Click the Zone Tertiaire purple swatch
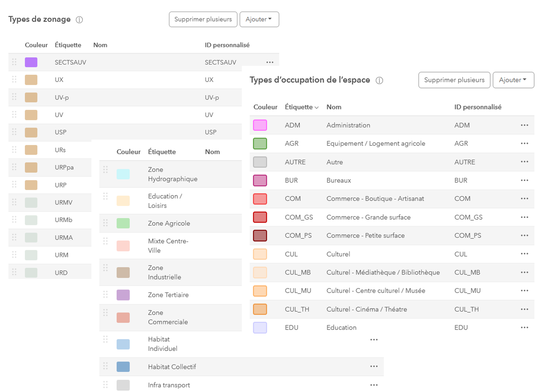This screenshot has height=392, width=540. (123, 295)
